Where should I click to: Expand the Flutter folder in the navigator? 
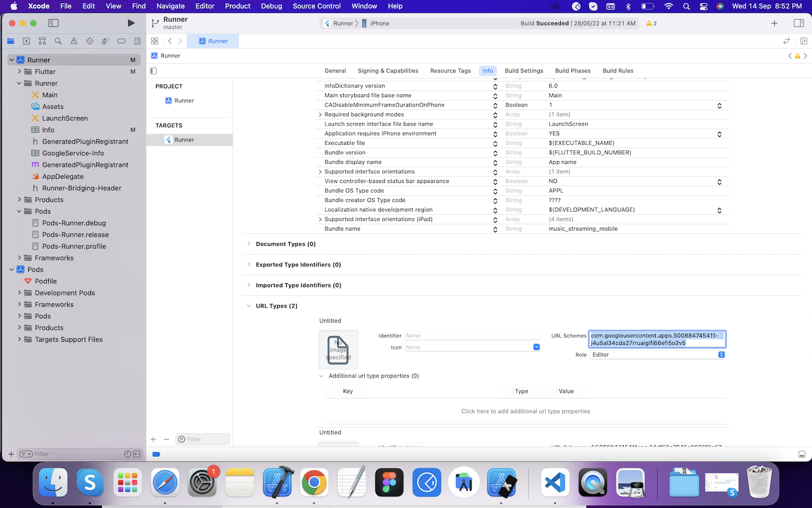(19, 71)
